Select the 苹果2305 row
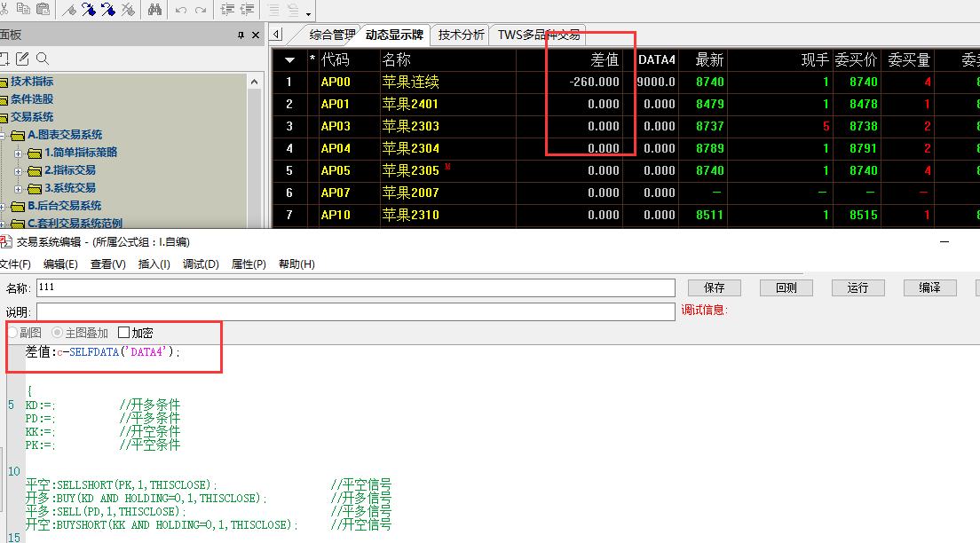The image size is (980, 543). [x=626, y=170]
